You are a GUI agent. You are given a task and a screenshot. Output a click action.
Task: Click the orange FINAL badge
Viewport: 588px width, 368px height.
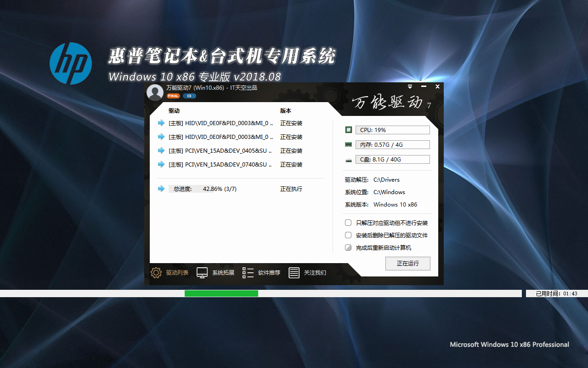coord(173,96)
